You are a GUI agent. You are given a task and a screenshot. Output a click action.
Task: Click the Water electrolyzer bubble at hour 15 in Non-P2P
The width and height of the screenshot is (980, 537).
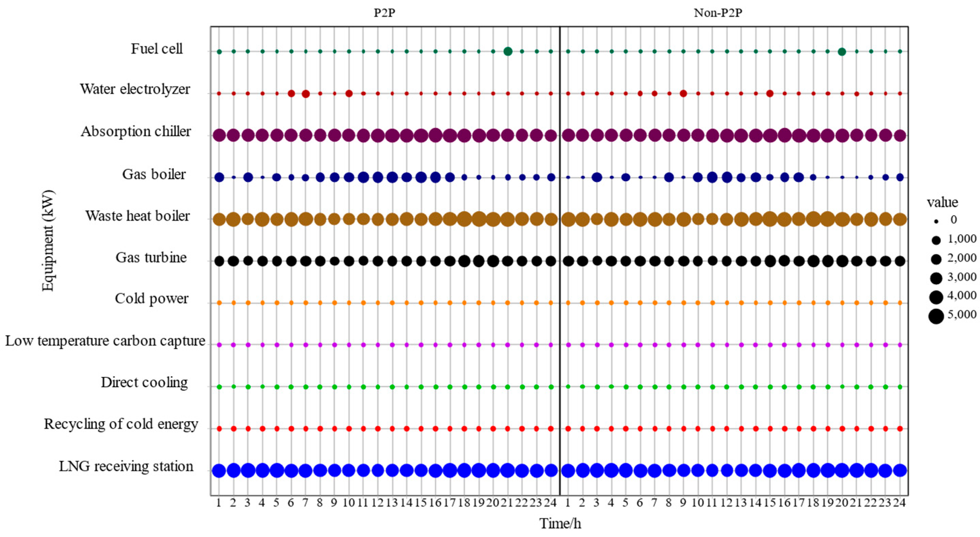[x=770, y=94]
